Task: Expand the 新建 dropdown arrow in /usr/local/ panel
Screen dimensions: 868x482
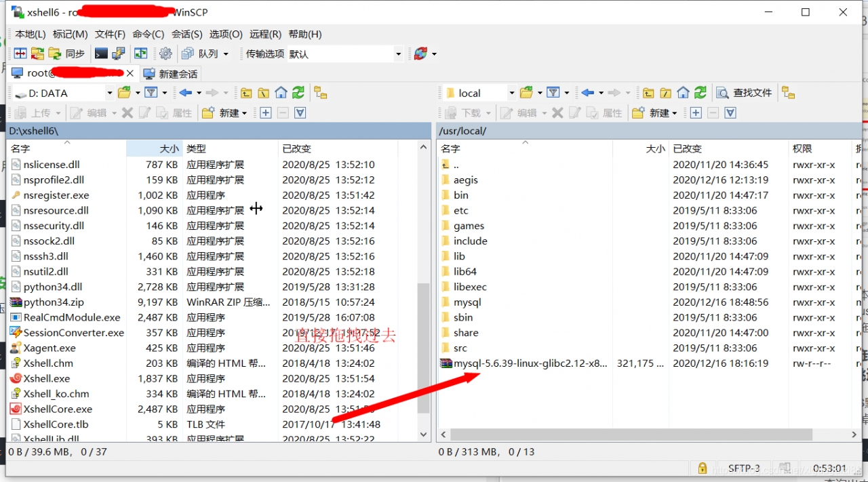Action: (x=675, y=113)
